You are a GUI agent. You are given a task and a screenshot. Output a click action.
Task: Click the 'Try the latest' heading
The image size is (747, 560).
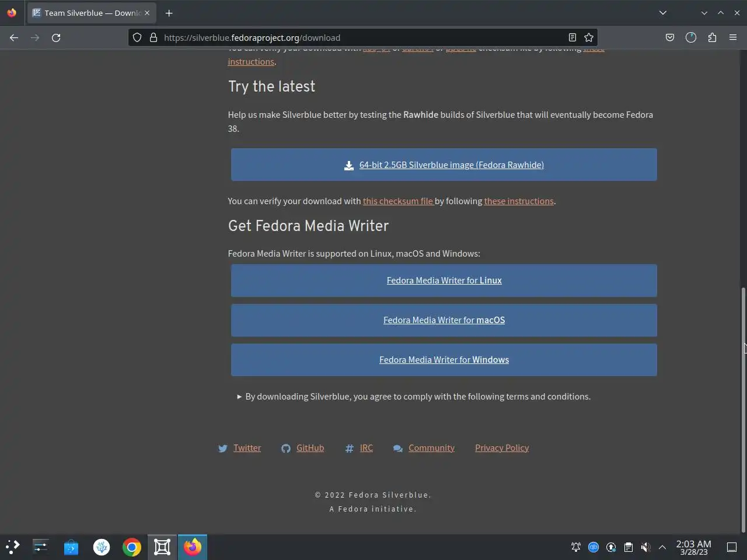point(271,86)
